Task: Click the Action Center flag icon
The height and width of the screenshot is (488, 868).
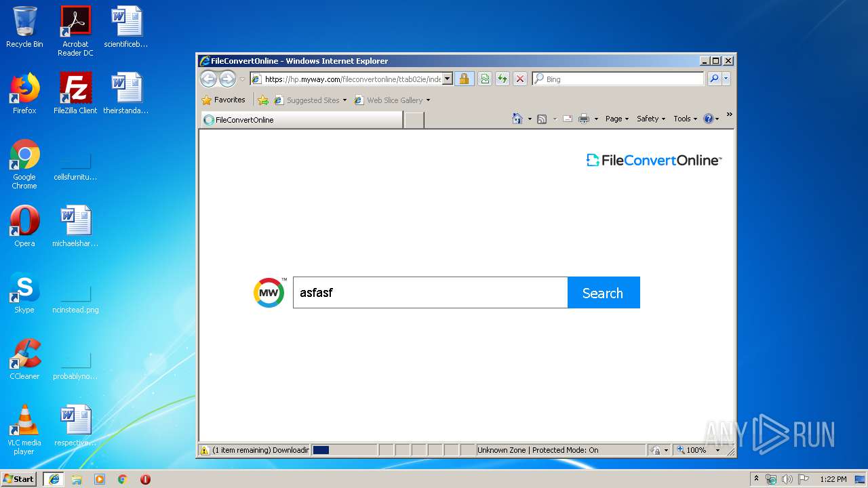Action: 804,479
